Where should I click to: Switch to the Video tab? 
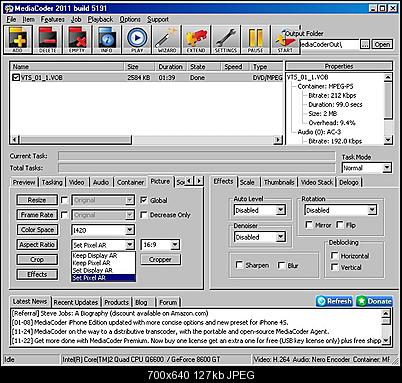click(x=76, y=182)
